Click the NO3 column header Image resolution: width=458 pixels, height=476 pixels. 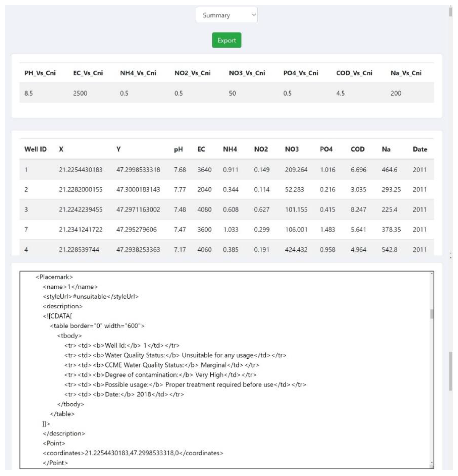[292, 149]
